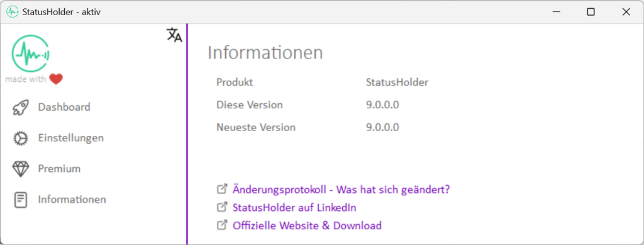Click the Informationen page heading
644x245 pixels.
pos(265,53)
